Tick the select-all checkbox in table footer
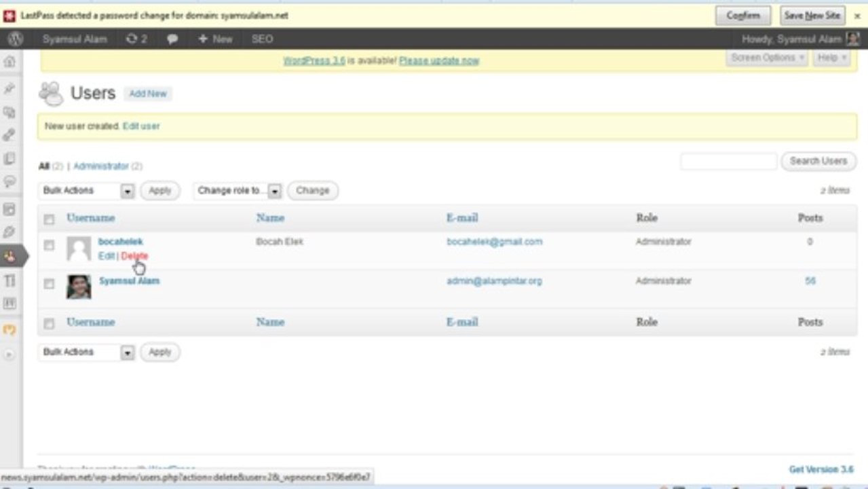 point(49,324)
